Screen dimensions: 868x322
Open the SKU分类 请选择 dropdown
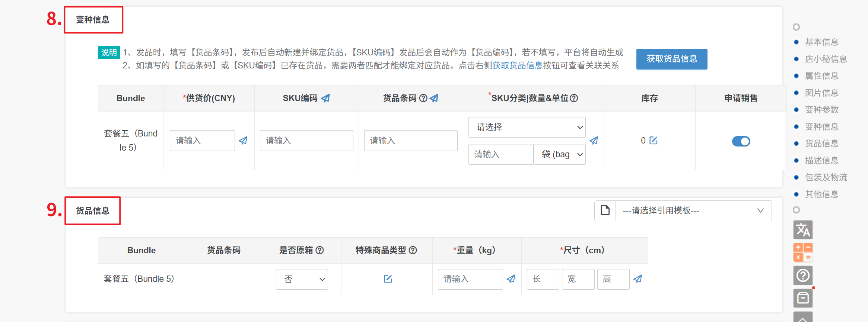[527, 127]
